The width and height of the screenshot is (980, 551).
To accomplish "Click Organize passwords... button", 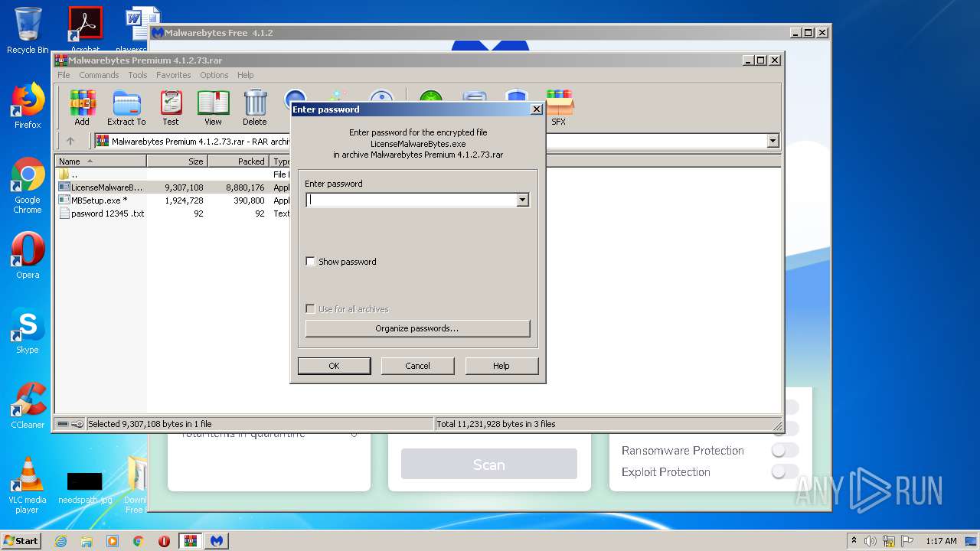I will [x=417, y=328].
